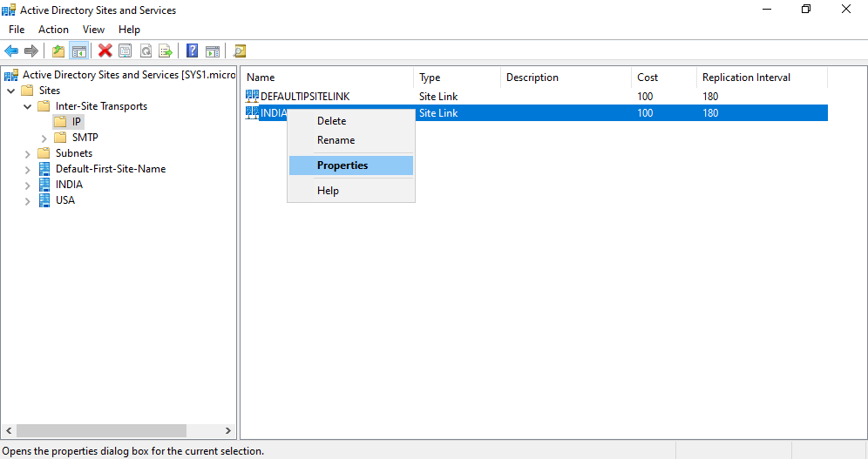
Task: Select Default-First-Site-Name tree label
Action: 110,169
